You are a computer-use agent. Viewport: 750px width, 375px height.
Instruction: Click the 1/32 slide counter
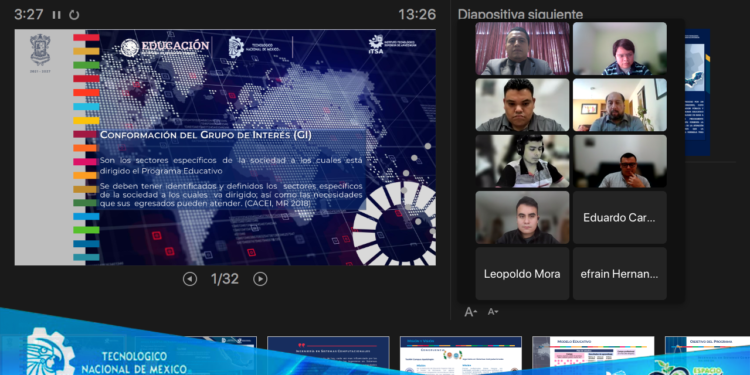point(225,279)
